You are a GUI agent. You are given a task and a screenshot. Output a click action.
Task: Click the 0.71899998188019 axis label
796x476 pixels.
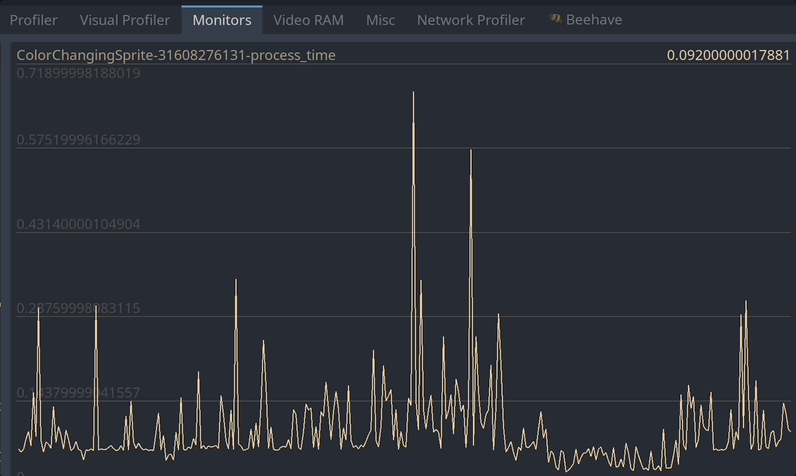coord(78,73)
